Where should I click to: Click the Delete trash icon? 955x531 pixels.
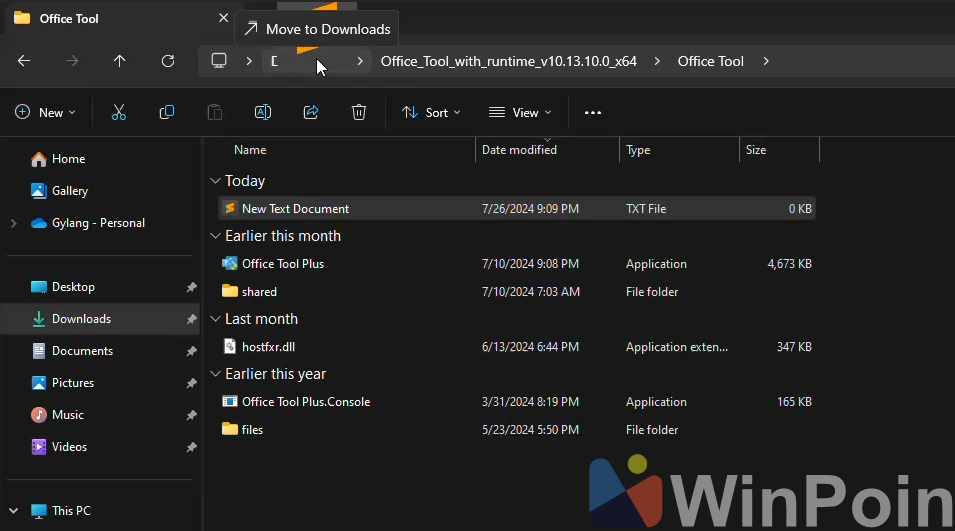coord(359,113)
